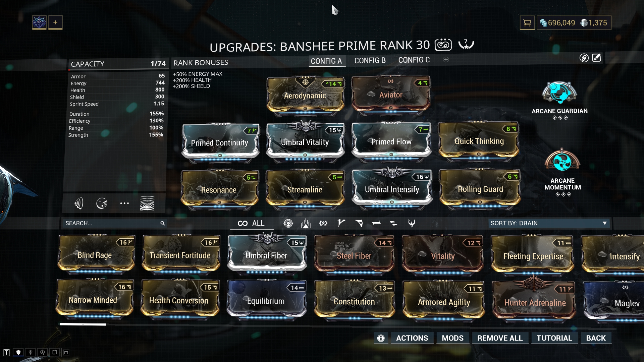The image size is (644, 362).
Task: Click the Banshee Prime ability ripple icon
Action: coord(147,203)
